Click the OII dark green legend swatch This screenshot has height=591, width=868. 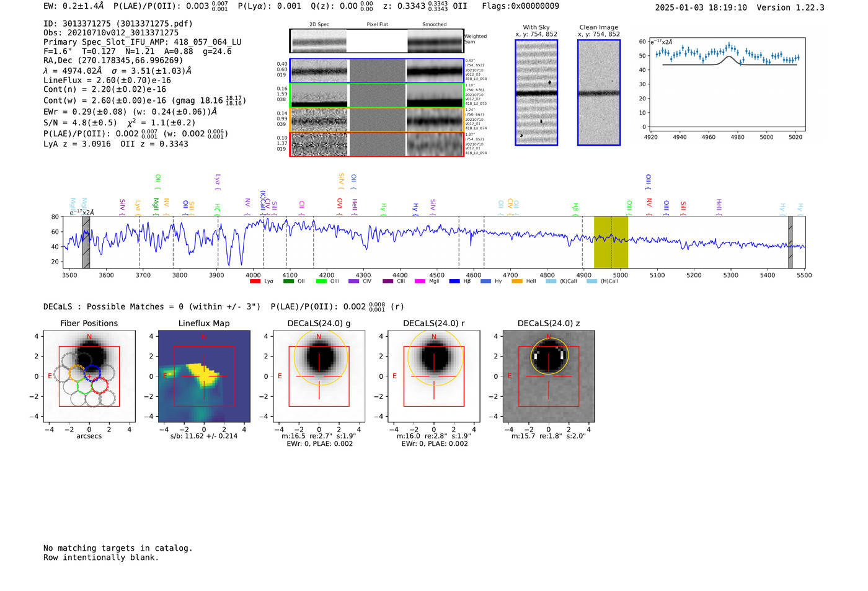[288, 282]
